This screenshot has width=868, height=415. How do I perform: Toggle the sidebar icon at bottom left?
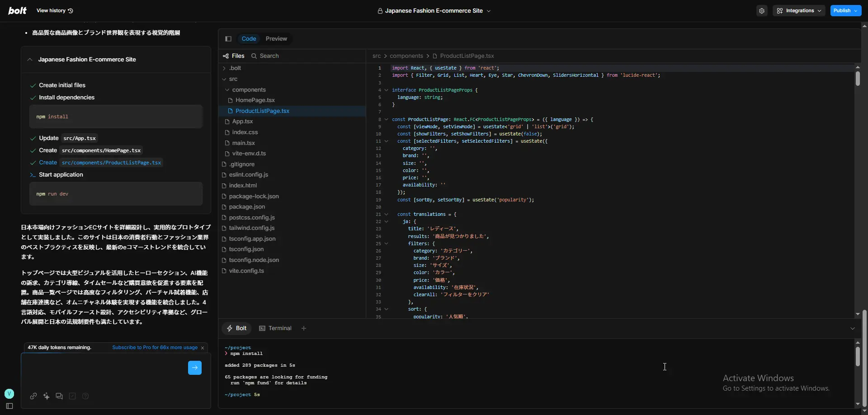(x=9, y=406)
